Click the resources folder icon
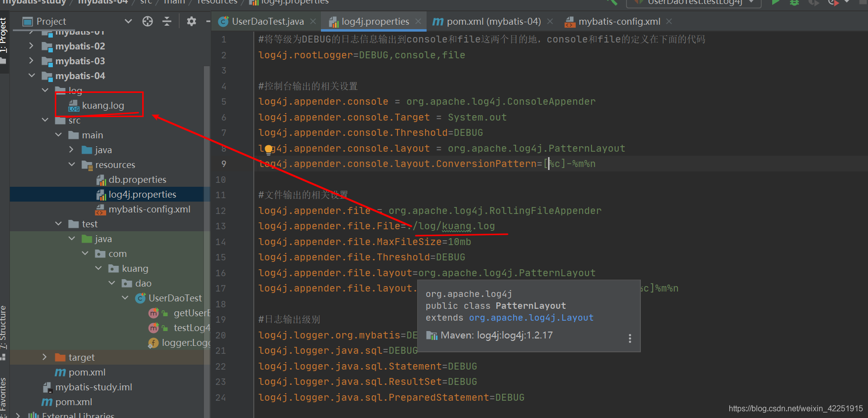 (x=87, y=165)
